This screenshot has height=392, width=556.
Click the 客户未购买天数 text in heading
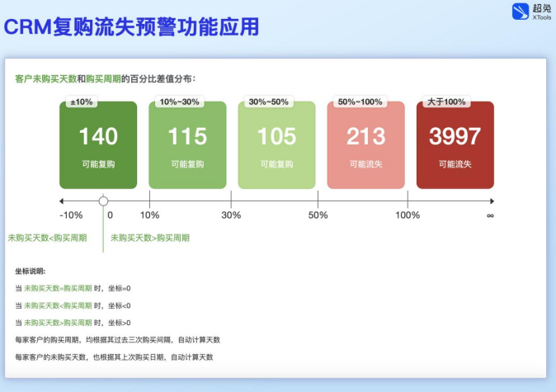[x=46, y=78]
